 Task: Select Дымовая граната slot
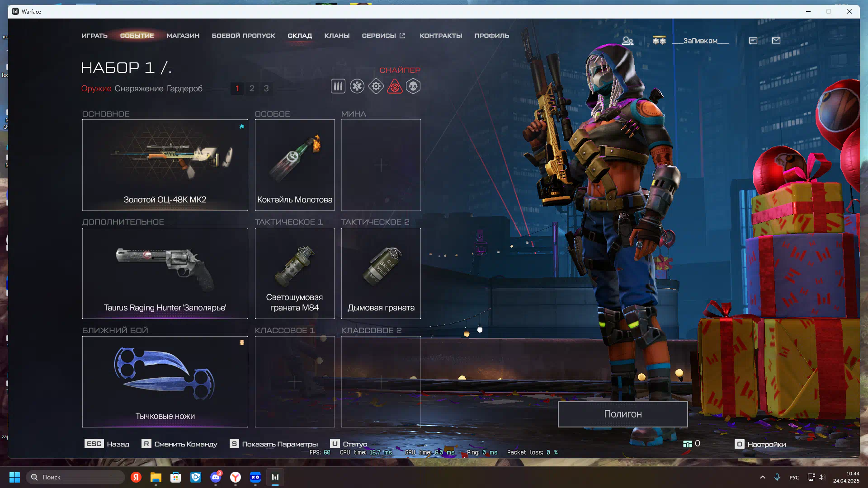click(381, 273)
